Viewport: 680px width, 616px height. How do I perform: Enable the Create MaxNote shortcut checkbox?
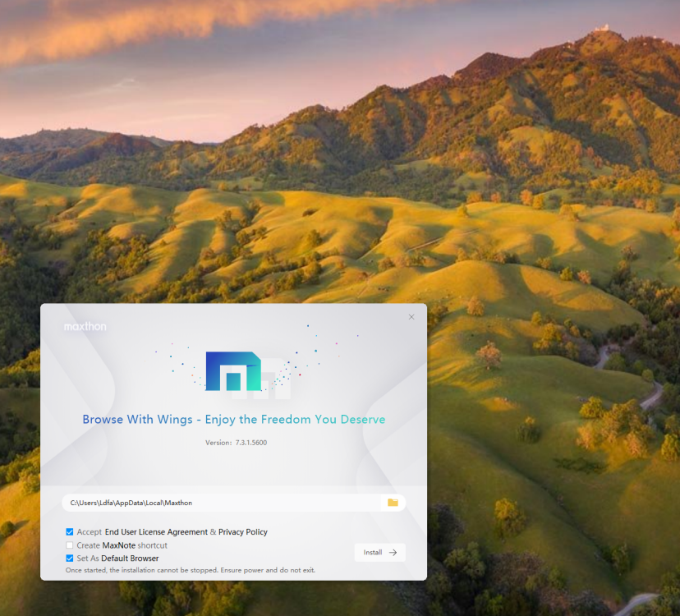click(70, 545)
